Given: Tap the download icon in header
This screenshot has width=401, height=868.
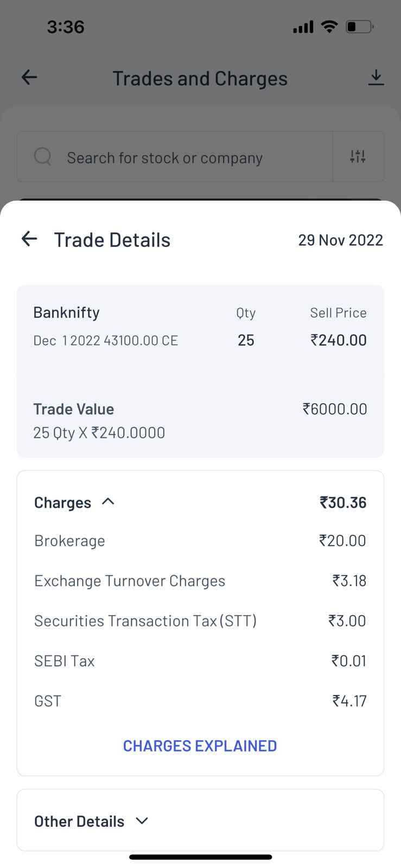Looking at the screenshot, I should (375, 78).
